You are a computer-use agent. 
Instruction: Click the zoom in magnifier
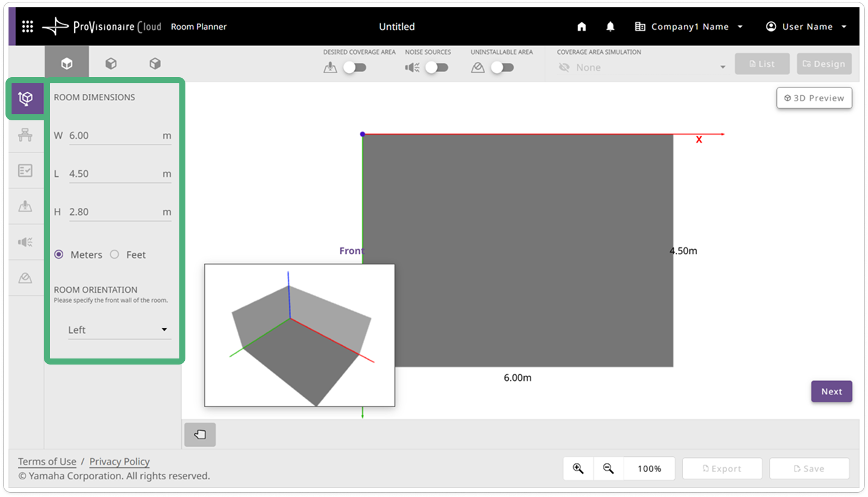578,468
